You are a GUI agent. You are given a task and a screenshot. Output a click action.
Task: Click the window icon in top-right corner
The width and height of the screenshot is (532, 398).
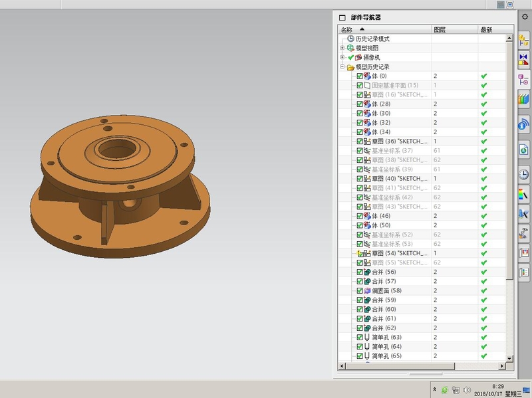coord(510,5)
